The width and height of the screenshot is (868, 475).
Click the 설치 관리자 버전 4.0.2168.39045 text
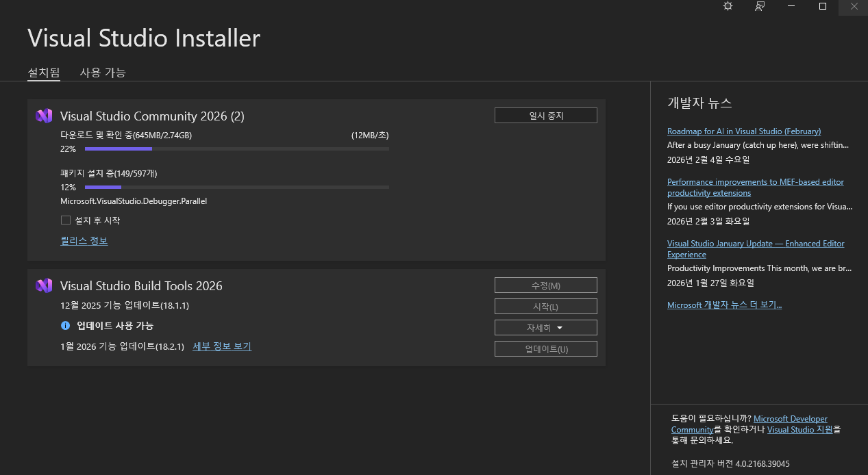coord(730,464)
